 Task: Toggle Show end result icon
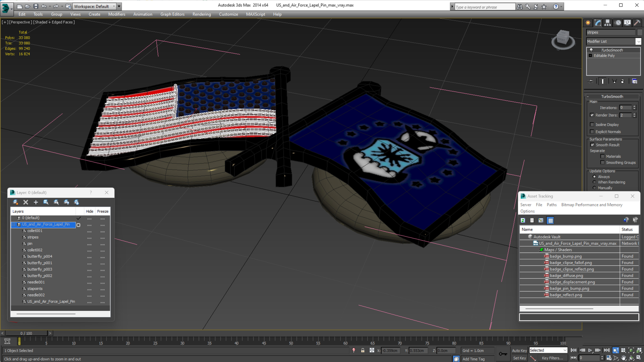coord(602,81)
